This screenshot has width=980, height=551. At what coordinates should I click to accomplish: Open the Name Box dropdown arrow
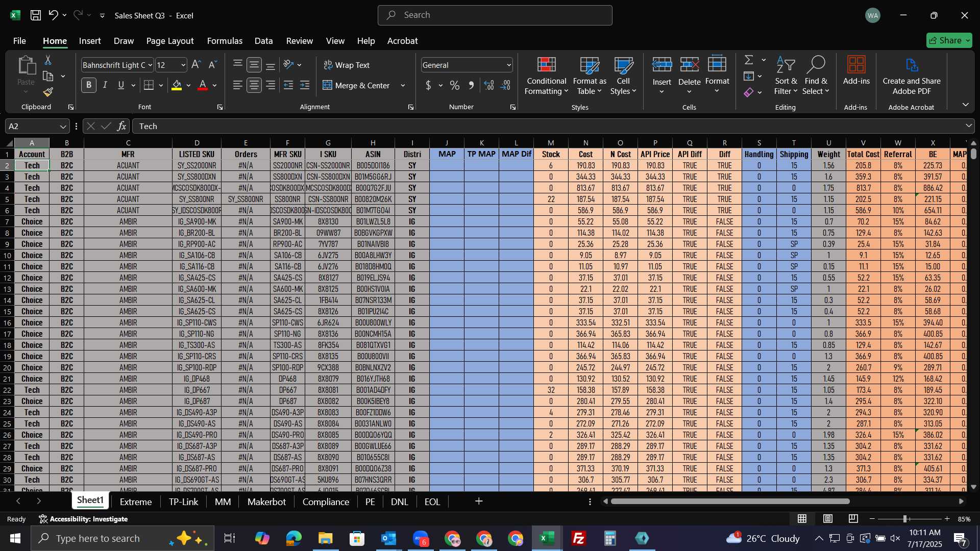[63, 126]
